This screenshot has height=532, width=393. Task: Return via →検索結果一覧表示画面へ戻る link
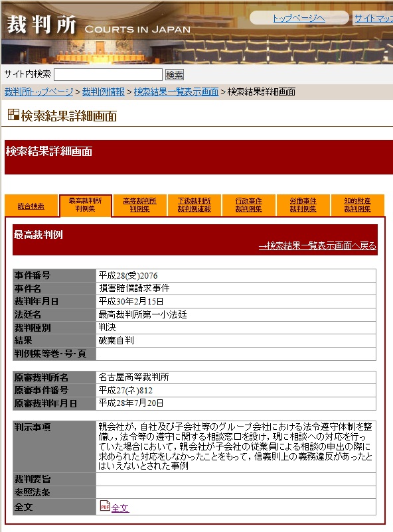coord(317,245)
